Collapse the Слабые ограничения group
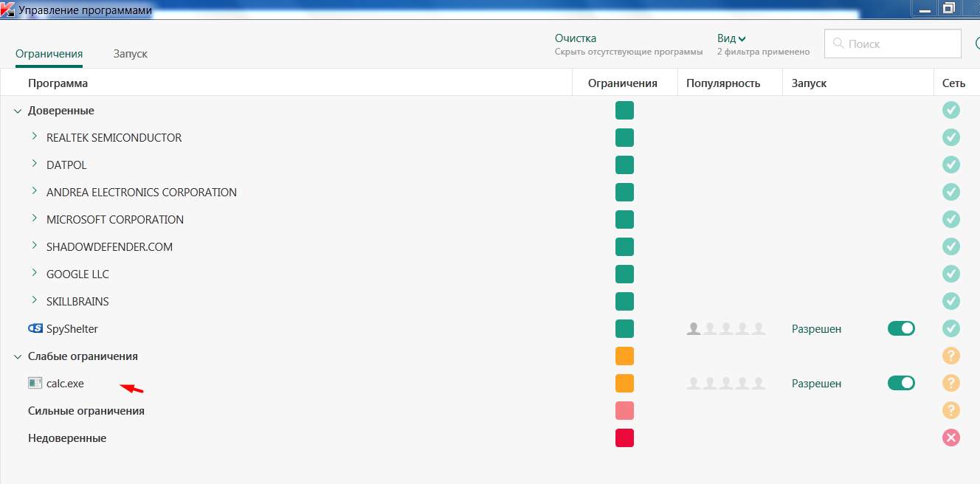 tap(18, 356)
